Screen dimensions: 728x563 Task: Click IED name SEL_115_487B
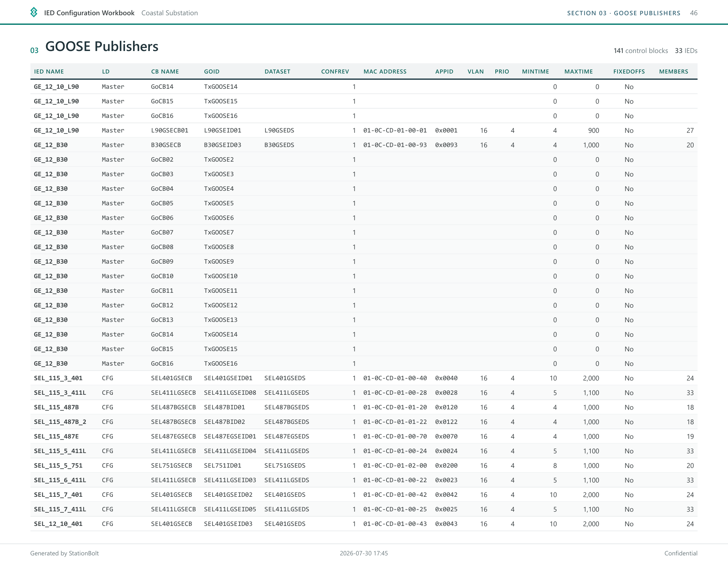click(56, 407)
